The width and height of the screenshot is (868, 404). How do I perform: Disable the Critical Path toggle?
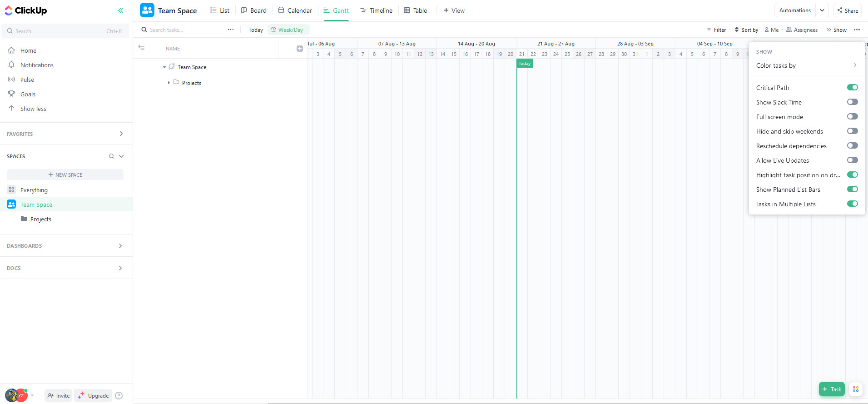pos(852,87)
